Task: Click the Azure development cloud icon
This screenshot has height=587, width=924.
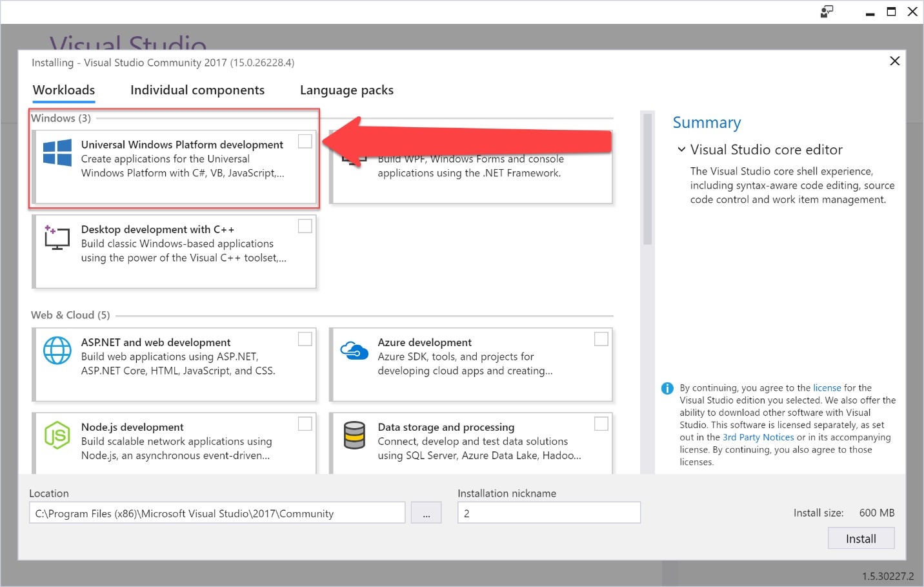Action: click(x=354, y=351)
